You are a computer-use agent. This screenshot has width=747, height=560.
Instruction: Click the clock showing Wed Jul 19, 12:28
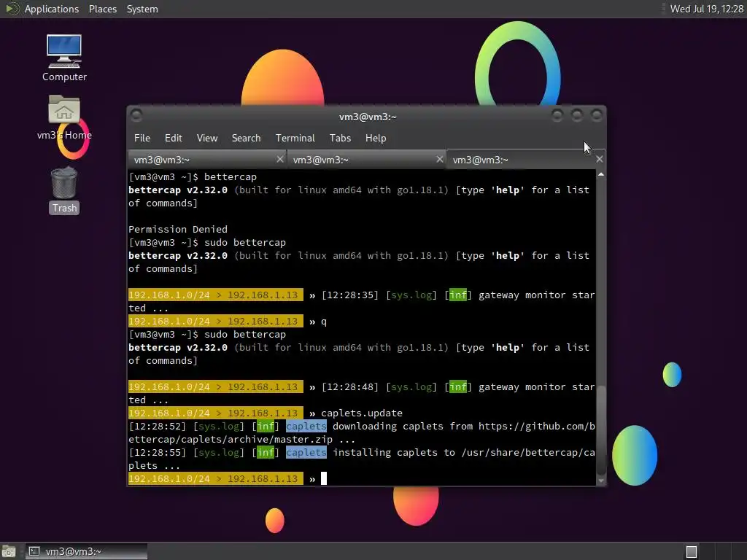coord(706,9)
